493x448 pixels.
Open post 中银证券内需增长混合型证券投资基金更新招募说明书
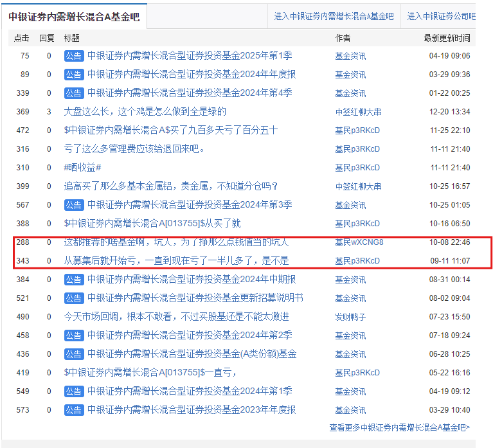tap(195, 298)
